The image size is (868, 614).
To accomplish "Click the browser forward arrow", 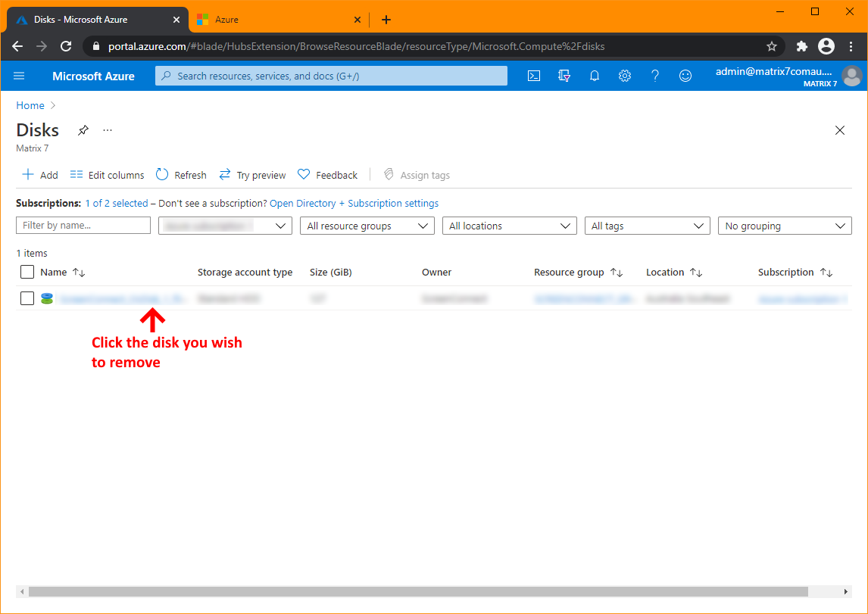I will coord(42,46).
